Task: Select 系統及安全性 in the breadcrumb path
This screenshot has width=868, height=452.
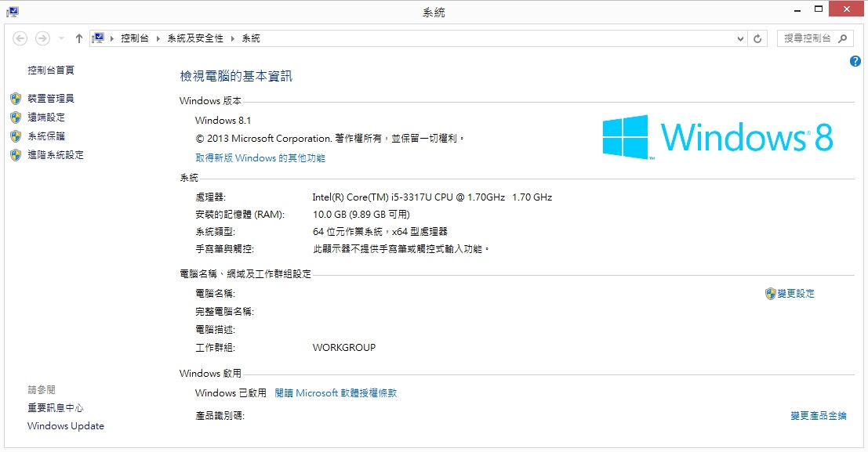Action: [195, 38]
